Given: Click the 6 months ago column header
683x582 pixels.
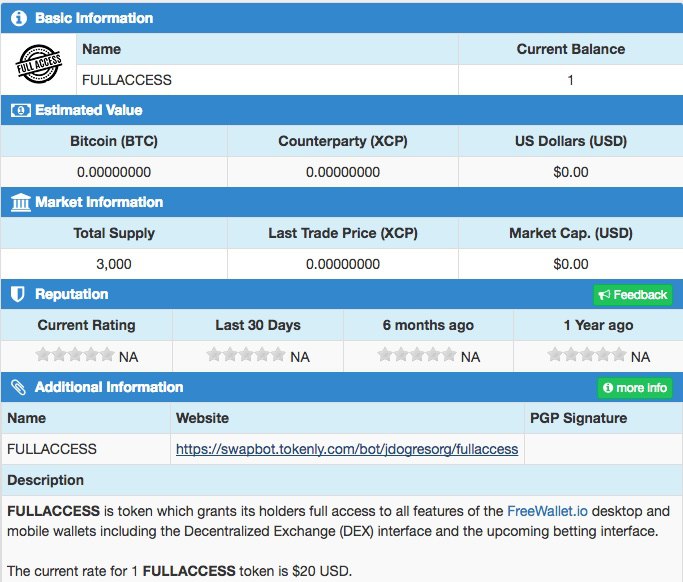Looking at the screenshot, I should [428, 325].
